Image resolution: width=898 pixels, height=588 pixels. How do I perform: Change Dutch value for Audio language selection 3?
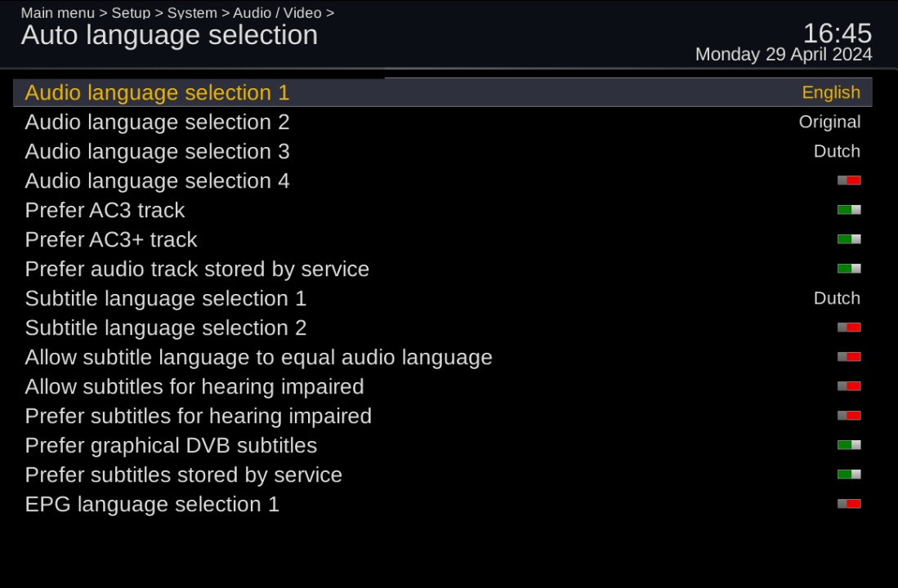coord(837,151)
